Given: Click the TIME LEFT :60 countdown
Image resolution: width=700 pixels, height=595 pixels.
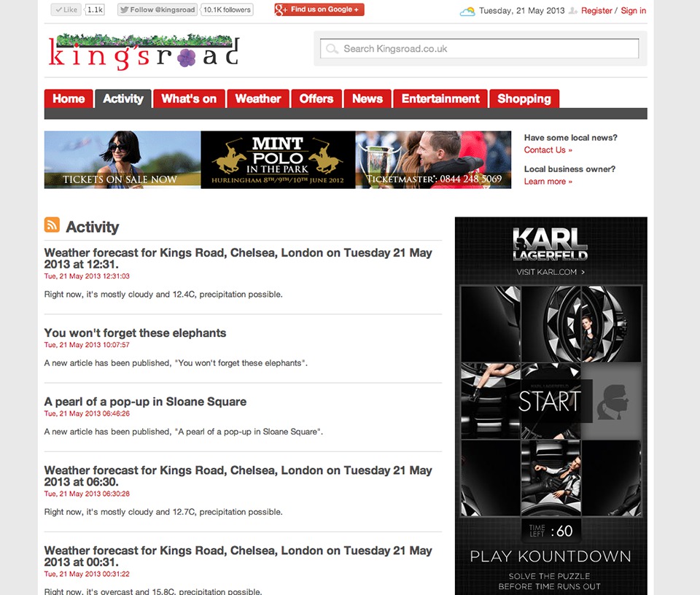Looking at the screenshot, I should coord(551,531).
